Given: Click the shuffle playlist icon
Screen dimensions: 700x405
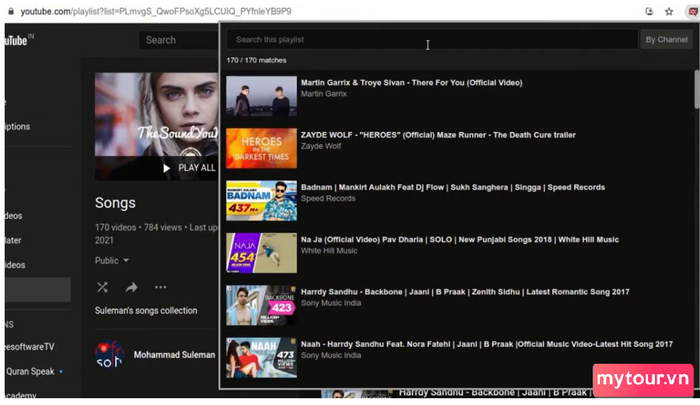Looking at the screenshot, I should tap(102, 287).
